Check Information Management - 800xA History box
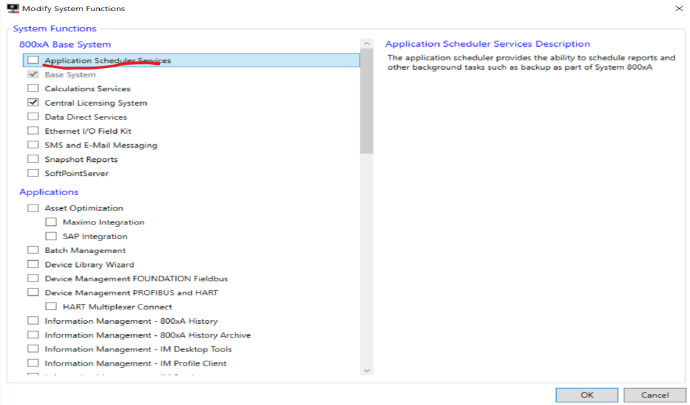Image resolution: width=690 pixels, height=405 pixels. tap(33, 320)
